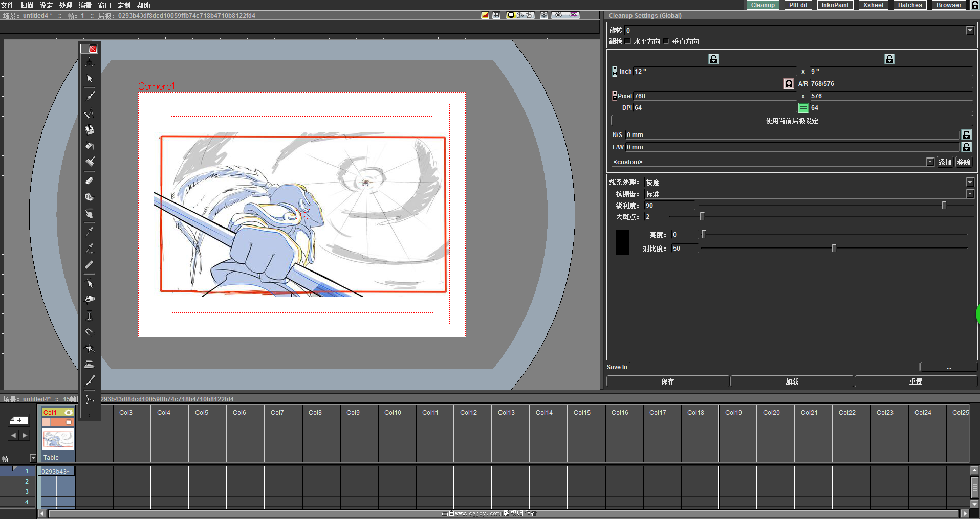
Task: Toggle the height lock icon above 9"
Action: (x=889, y=59)
